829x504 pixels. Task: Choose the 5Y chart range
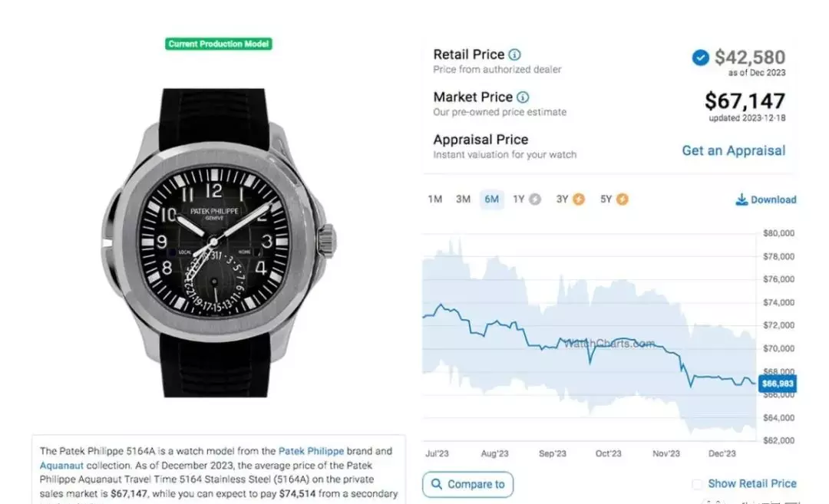click(606, 199)
